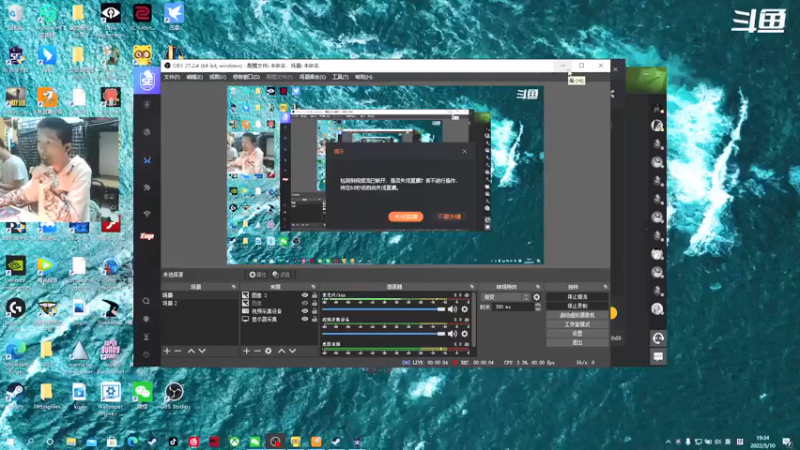Click the 退出 button in OBS controls
Image resolution: width=800 pixels, height=450 pixels.
[577, 342]
